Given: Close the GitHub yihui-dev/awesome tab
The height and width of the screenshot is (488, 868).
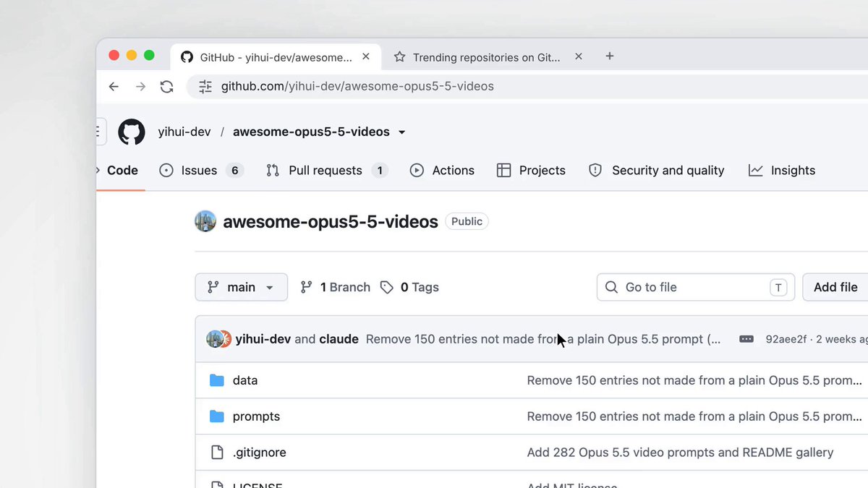Looking at the screenshot, I should (x=366, y=56).
